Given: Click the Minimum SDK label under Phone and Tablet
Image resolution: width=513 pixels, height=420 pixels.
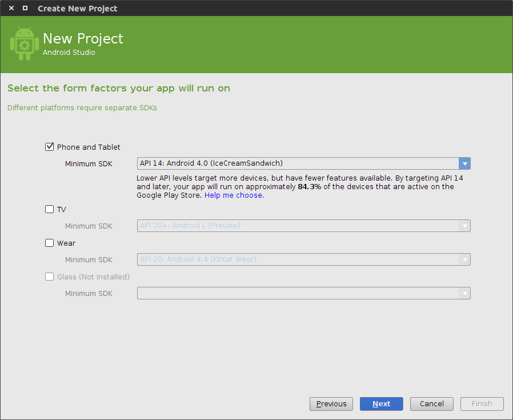Looking at the screenshot, I should coord(89,163).
